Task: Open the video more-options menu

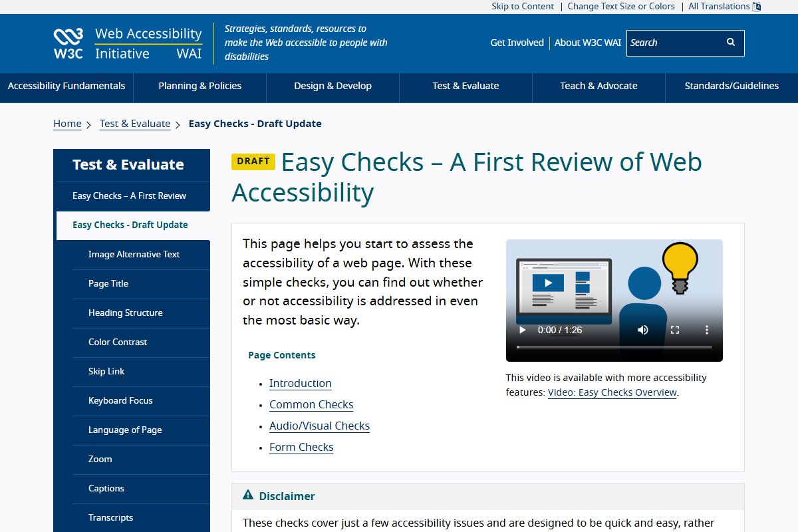Action: pos(707,330)
